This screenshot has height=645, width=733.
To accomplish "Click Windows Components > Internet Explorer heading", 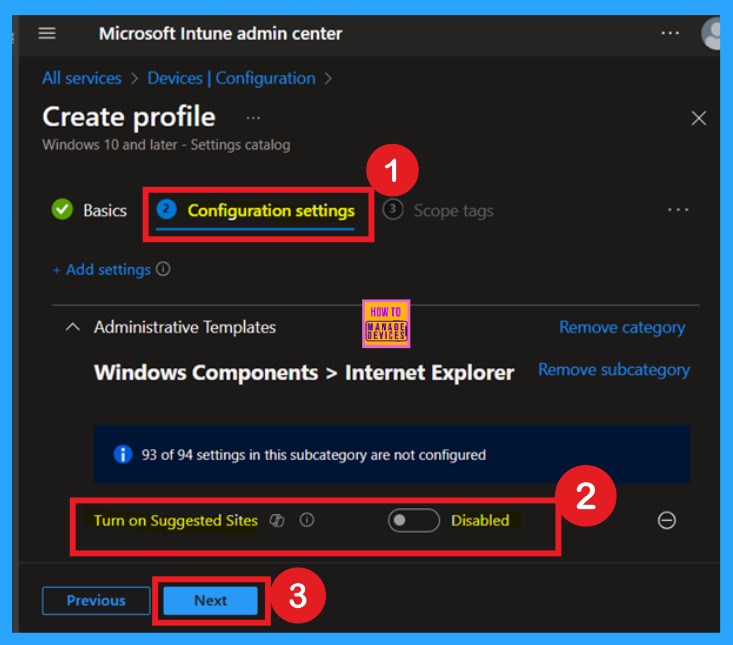I will tap(304, 373).
